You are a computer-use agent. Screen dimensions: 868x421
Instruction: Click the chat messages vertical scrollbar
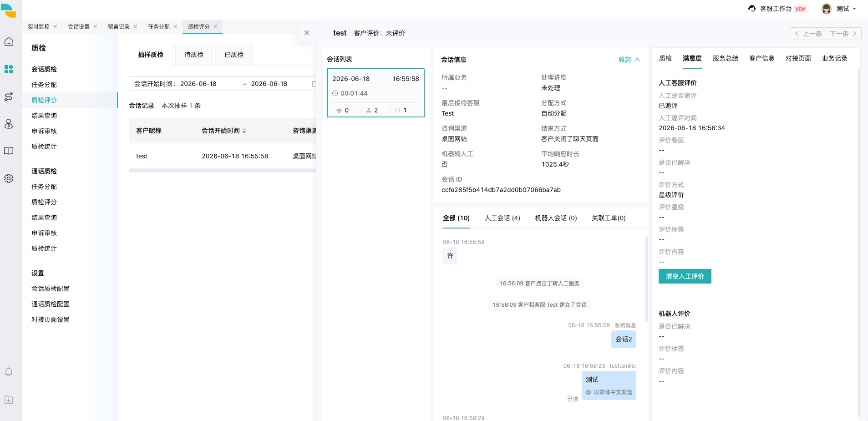(646, 279)
